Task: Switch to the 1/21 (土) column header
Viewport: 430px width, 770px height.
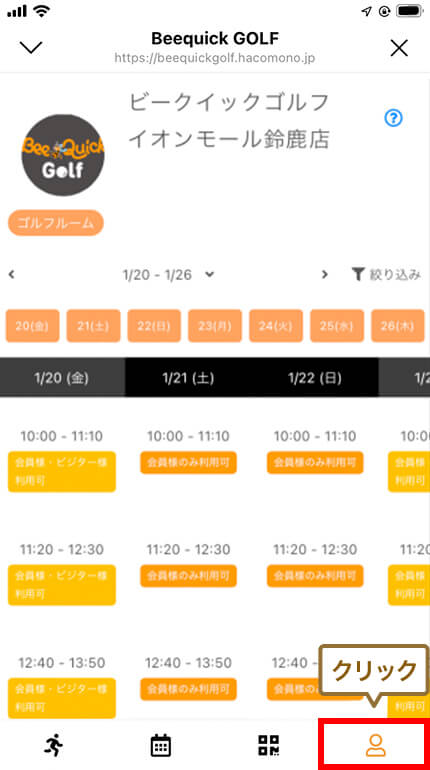Action: [188, 378]
